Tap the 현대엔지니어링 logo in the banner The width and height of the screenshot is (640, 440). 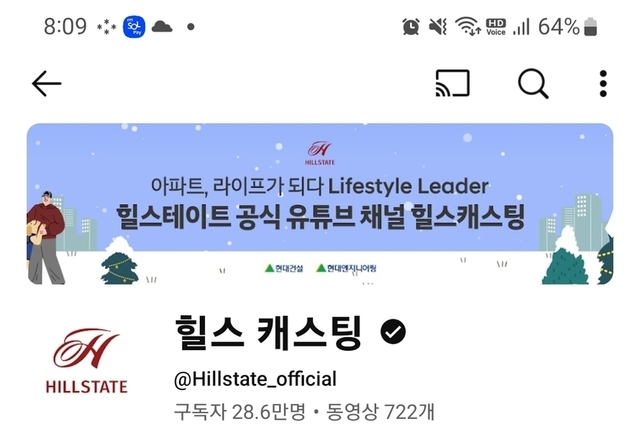tap(347, 268)
